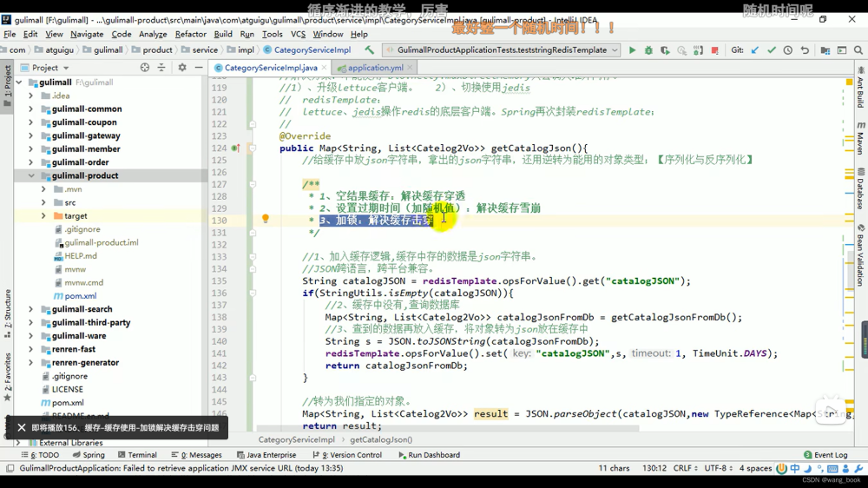The height and width of the screenshot is (488, 868).
Task: Open the run configuration dropdown
Action: pyautogui.click(x=615, y=49)
